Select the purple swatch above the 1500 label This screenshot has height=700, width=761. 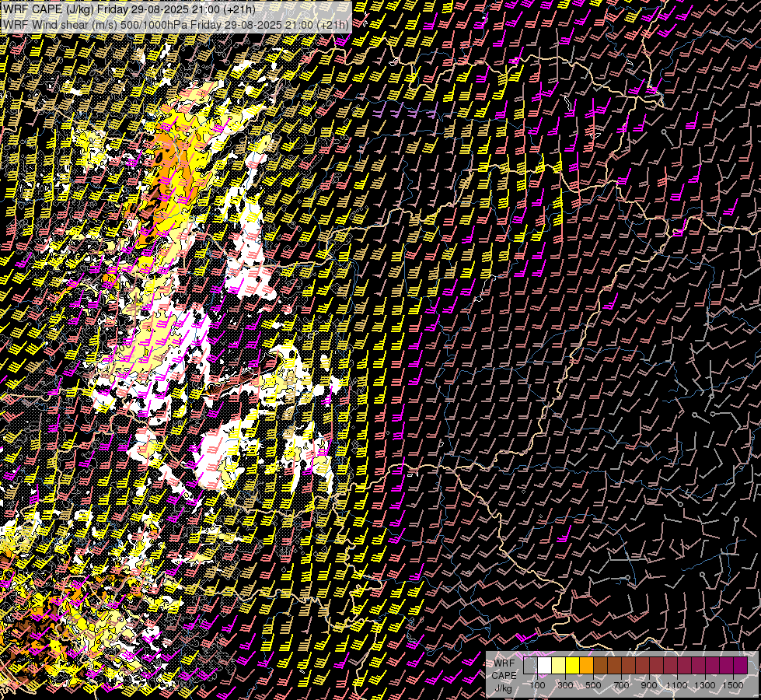[x=741, y=665]
